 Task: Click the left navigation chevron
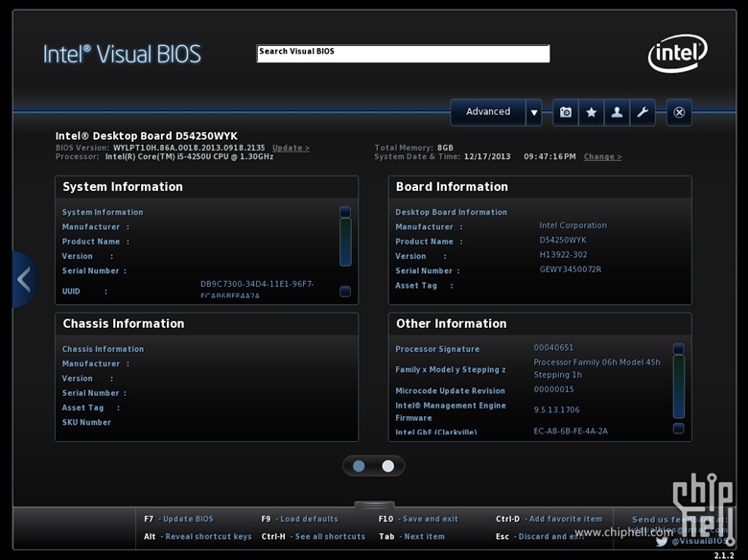[24, 279]
